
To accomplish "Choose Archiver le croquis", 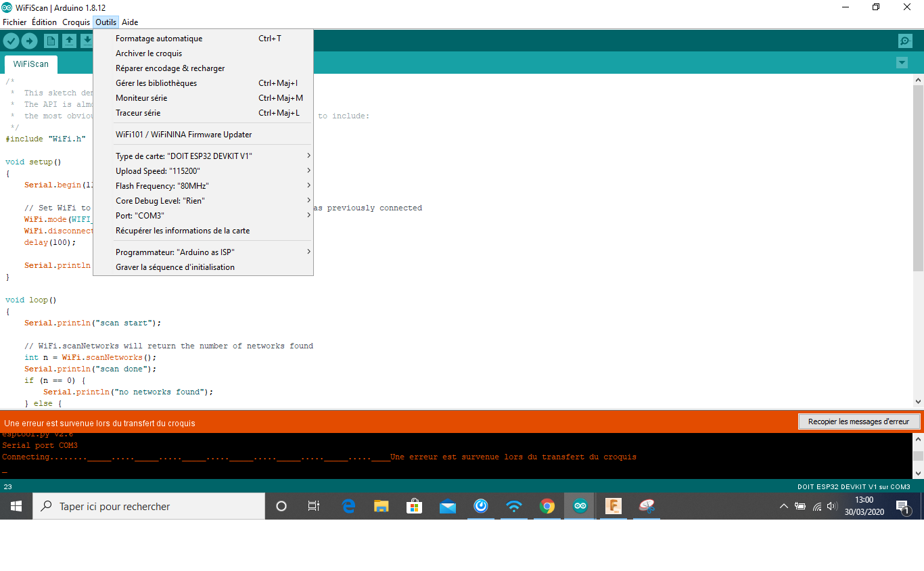I will (x=203, y=53).
